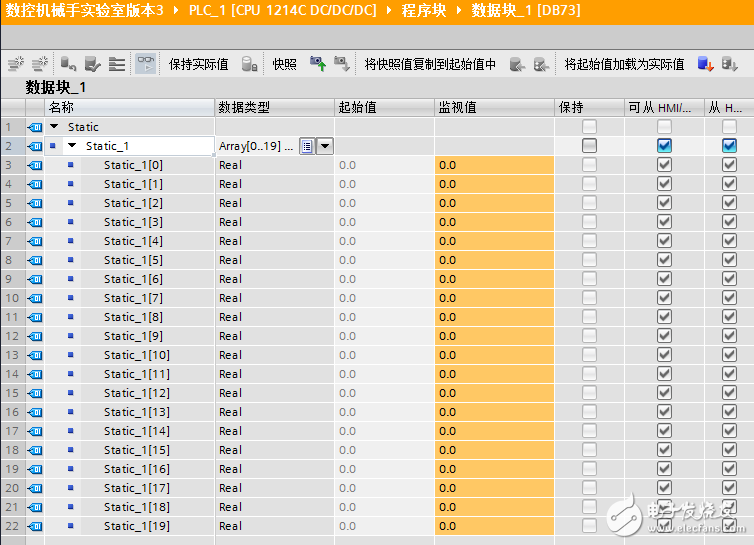This screenshot has height=545, width=754.
Task: Click the second snapshot camera icon
Action: 342,64
